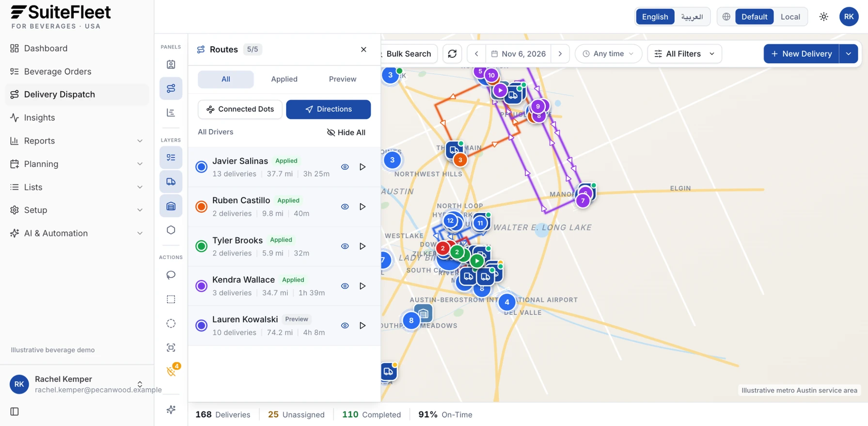Select the circle selection action tool
The width and height of the screenshot is (868, 426).
(x=171, y=324)
